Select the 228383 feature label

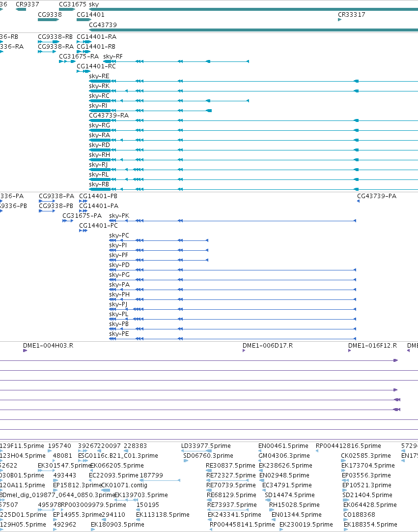(x=135, y=445)
